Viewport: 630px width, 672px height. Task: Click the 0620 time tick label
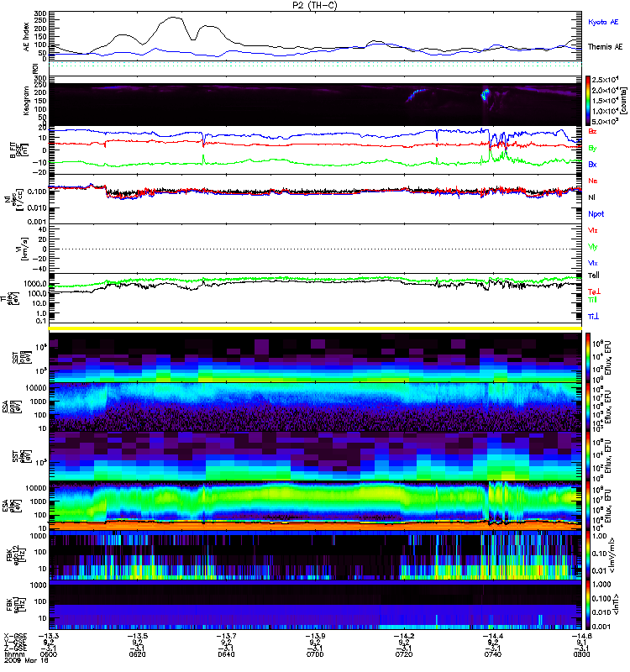(137, 654)
